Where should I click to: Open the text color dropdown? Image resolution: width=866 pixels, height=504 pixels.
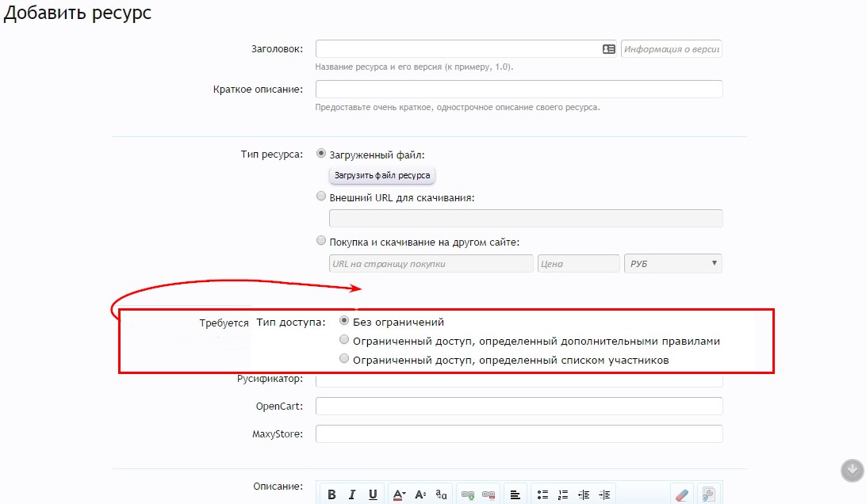pos(399,494)
